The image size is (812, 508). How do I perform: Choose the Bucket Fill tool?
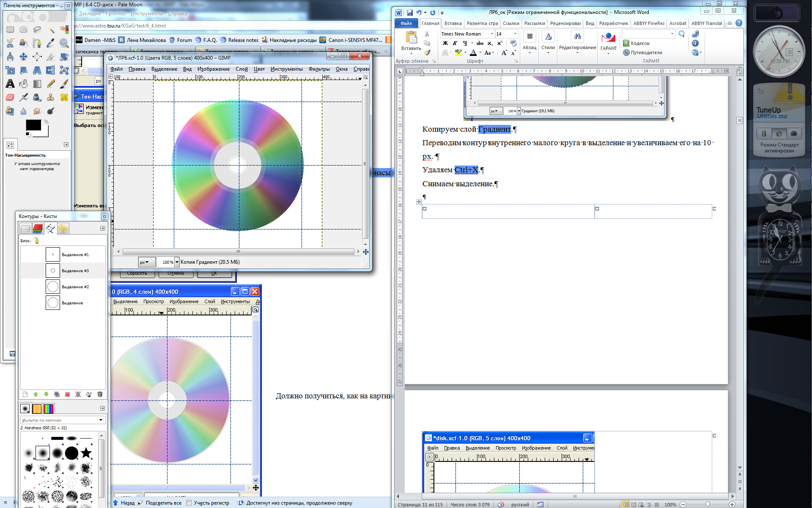click(x=24, y=84)
